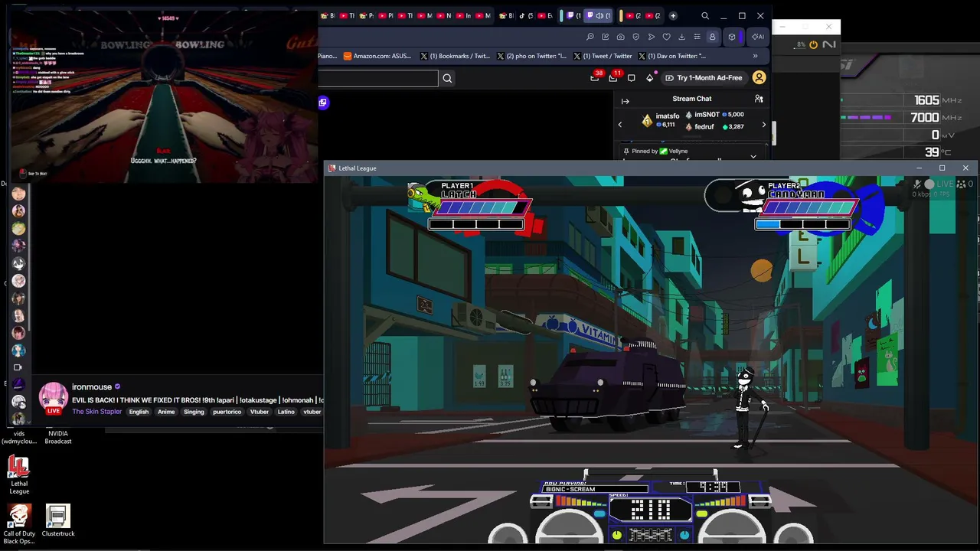Screen dimensions: 980x551
Task: Open the chat community people icon
Action: coord(759,99)
